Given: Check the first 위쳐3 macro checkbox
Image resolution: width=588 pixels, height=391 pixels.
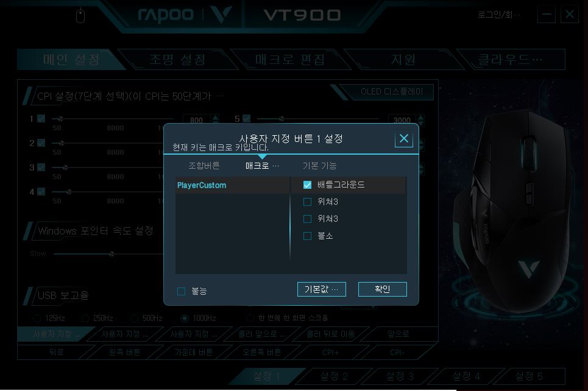Looking at the screenshot, I should [x=307, y=202].
